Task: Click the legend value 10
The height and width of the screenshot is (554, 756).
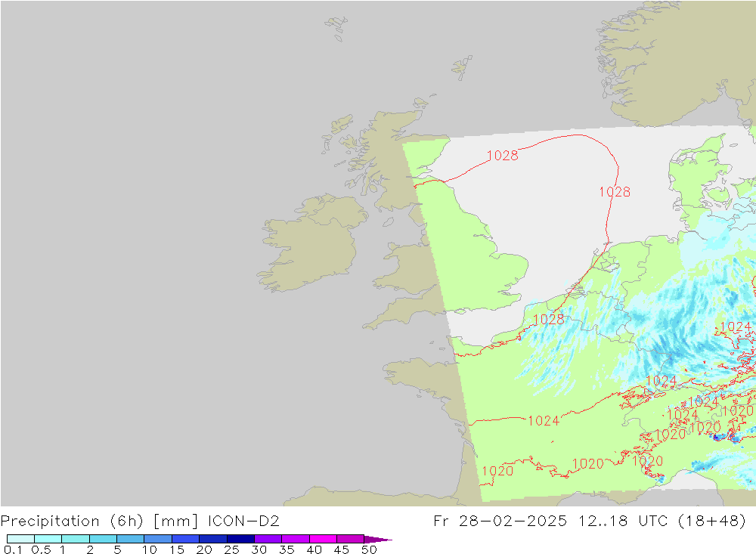Action: (x=150, y=549)
